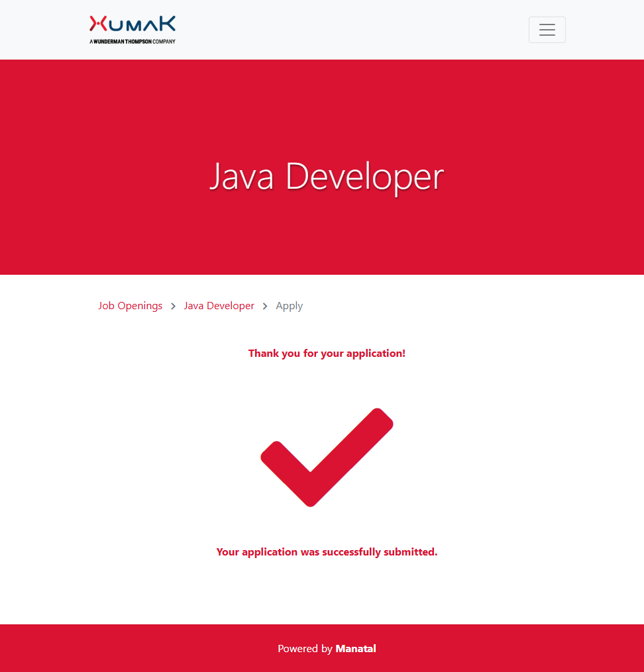Click the Wunderman Thompson tagline under logo
Screen dimensions: 644x672
pyautogui.click(x=133, y=41)
